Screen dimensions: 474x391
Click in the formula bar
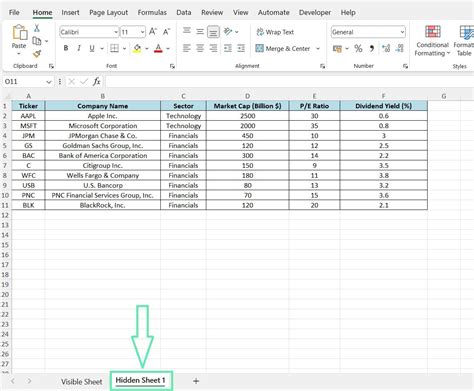click(289, 81)
